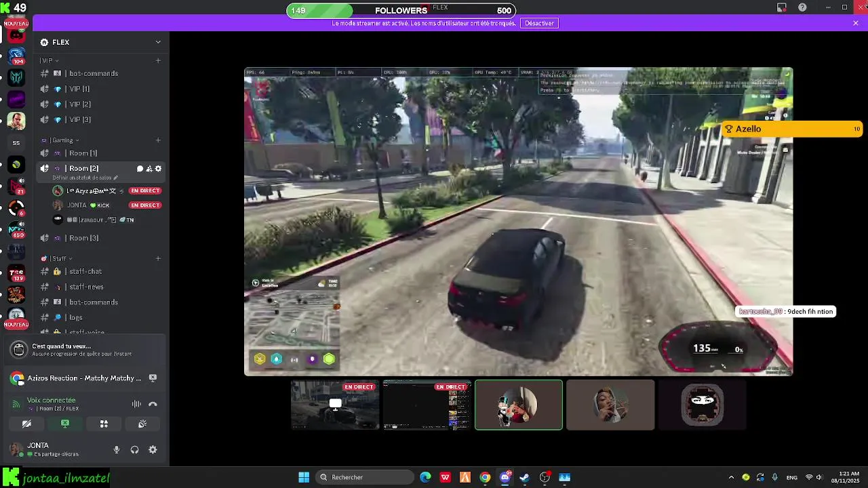Open the server with badge 139
868x488 pixels.
(x=16, y=274)
